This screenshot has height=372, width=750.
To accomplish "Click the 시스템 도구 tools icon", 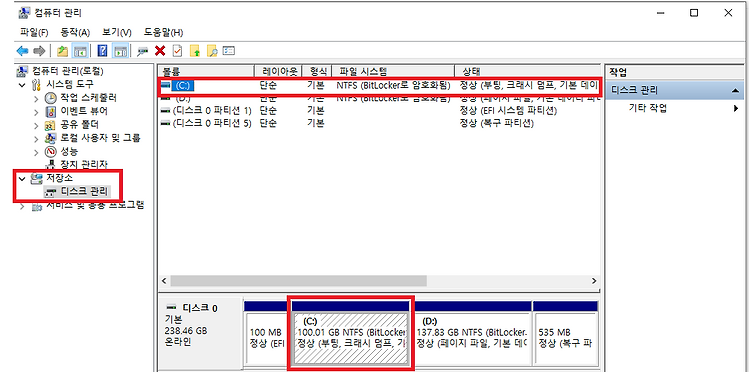I will coord(37,85).
